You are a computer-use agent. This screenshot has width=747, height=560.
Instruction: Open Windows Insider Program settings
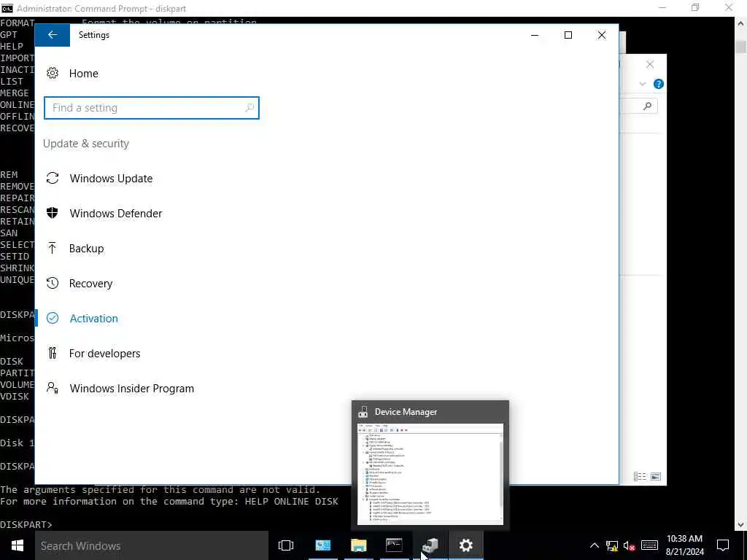(131, 389)
